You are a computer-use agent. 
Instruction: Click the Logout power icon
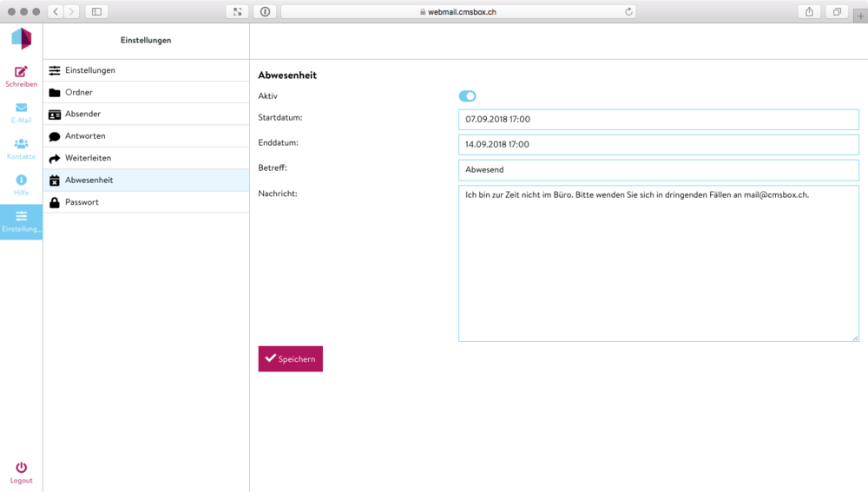(21, 468)
